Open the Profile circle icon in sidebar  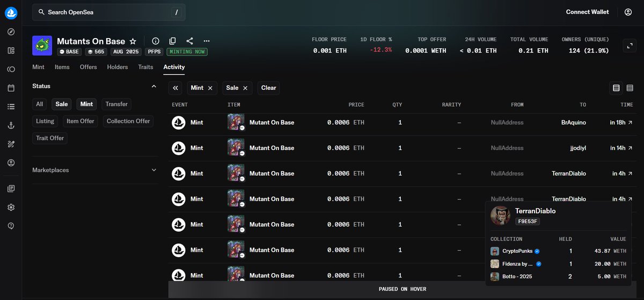coord(11,163)
